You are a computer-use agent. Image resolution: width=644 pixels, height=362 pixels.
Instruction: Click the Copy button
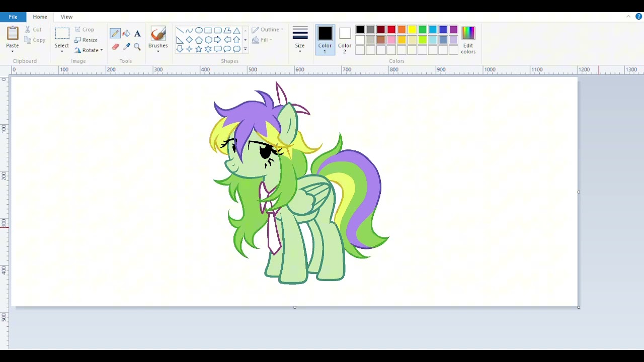(35, 40)
